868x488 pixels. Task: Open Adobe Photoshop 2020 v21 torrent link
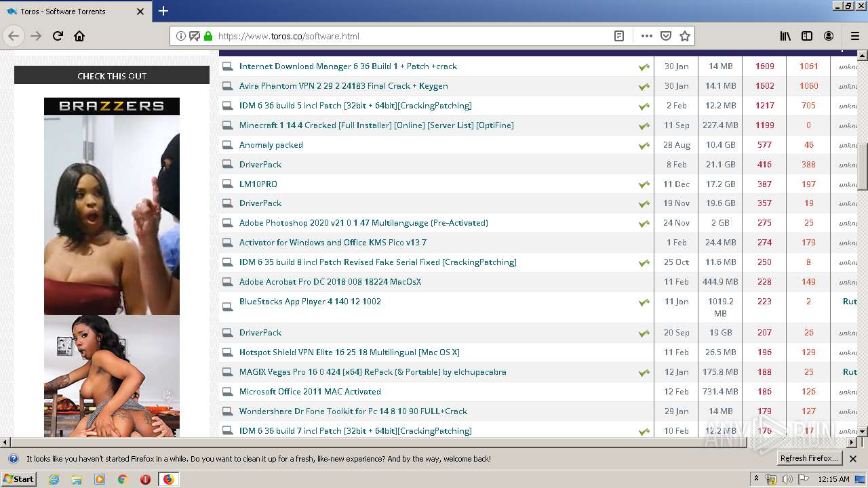click(363, 223)
